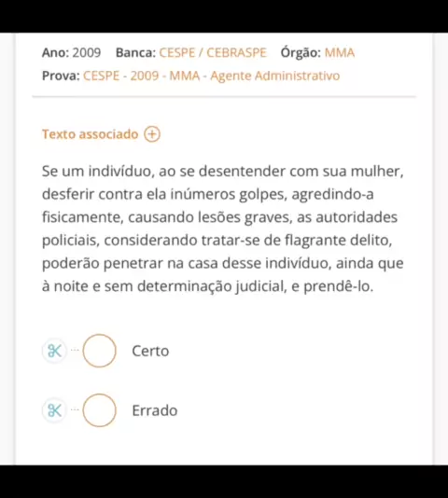Click the Ano label

pos(55,53)
